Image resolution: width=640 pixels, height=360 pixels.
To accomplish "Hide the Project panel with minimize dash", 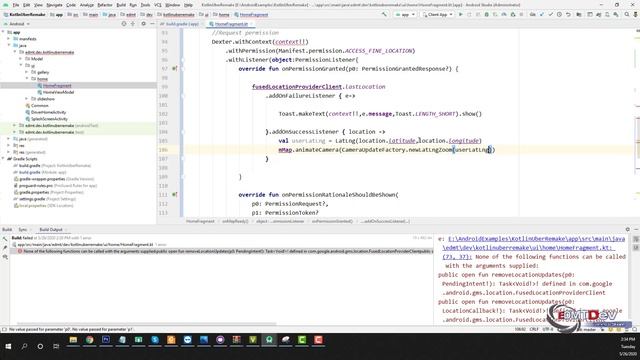I will 152,24.
